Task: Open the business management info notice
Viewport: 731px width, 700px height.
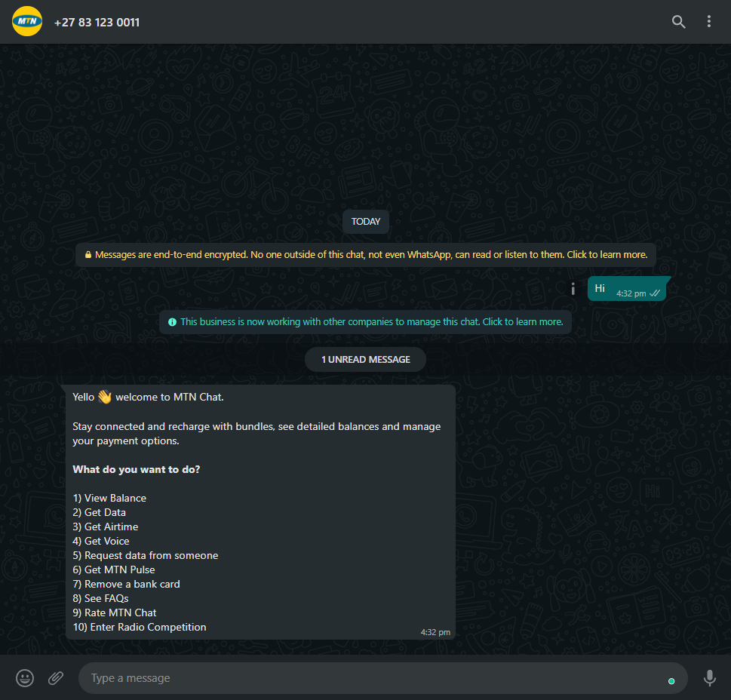Action: pyautogui.click(x=365, y=322)
